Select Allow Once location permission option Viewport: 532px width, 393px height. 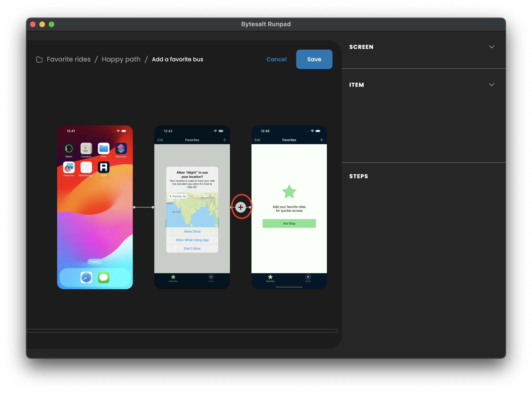pyautogui.click(x=192, y=231)
